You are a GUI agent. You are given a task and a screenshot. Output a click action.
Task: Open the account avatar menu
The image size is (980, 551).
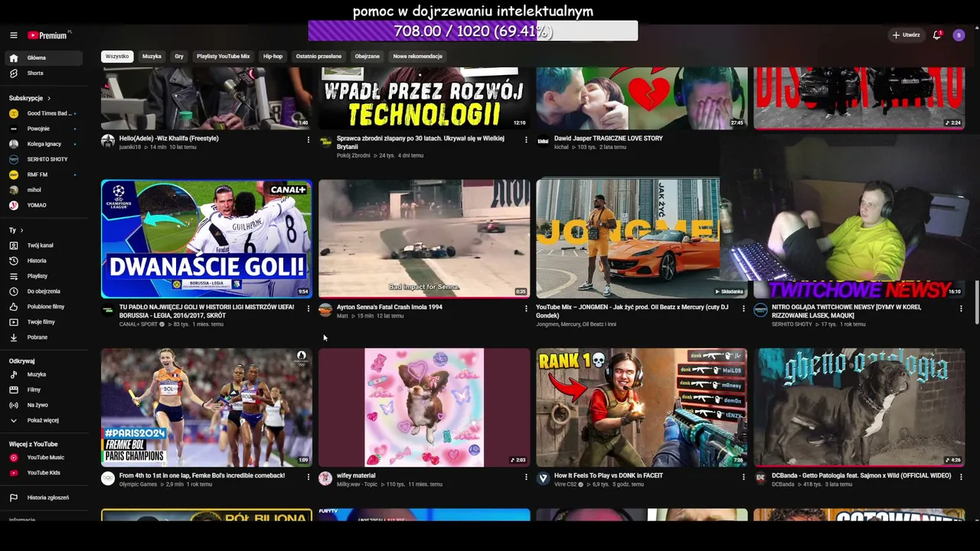(959, 35)
